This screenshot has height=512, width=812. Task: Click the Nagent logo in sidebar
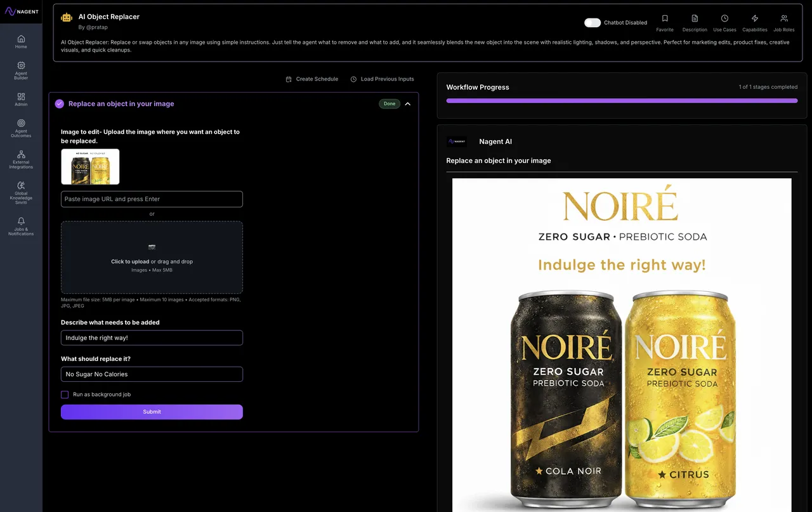pyautogui.click(x=21, y=11)
